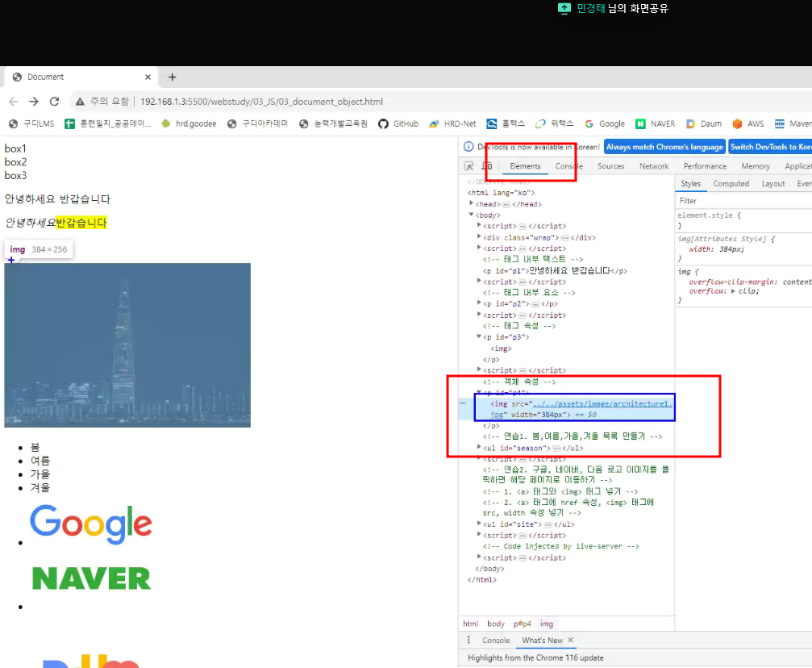Open the GitHub bookmark
The width and height of the screenshot is (812, 668).
pyautogui.click(x=398, y=124)
